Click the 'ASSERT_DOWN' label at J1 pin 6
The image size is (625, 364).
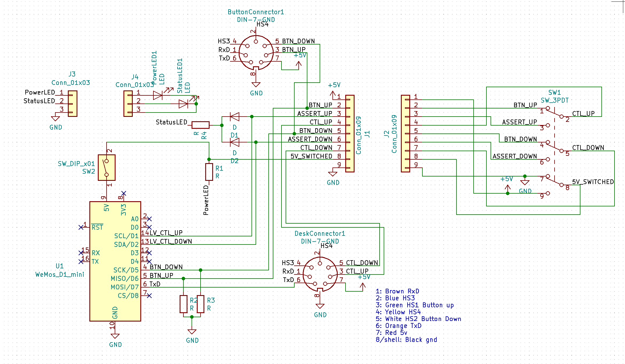click(x=310, y=139)
